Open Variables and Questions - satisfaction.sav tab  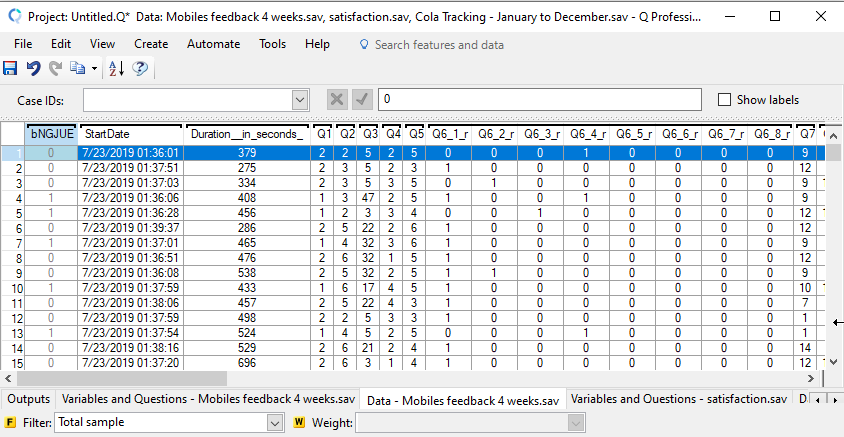[679, 399]
